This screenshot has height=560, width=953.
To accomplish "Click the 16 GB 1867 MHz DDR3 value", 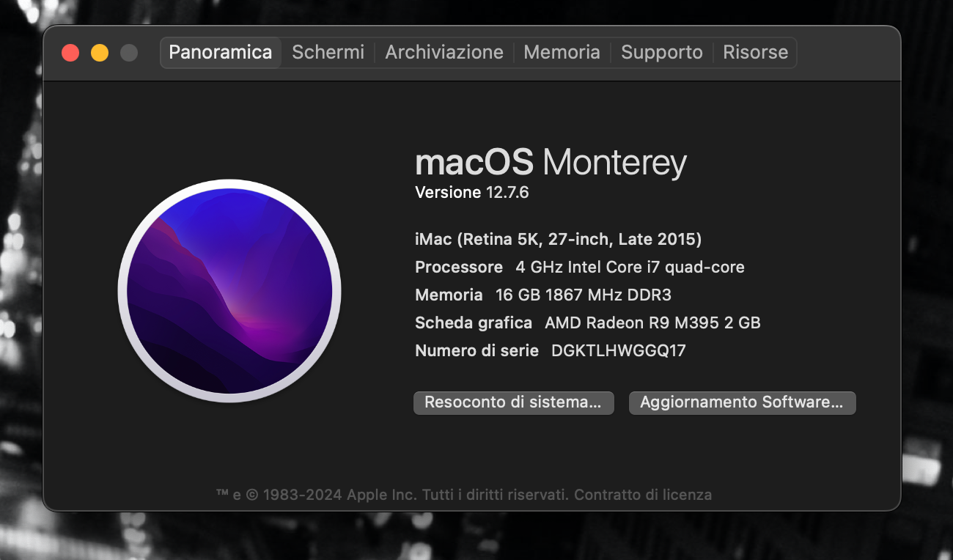I will pos(584,295).
